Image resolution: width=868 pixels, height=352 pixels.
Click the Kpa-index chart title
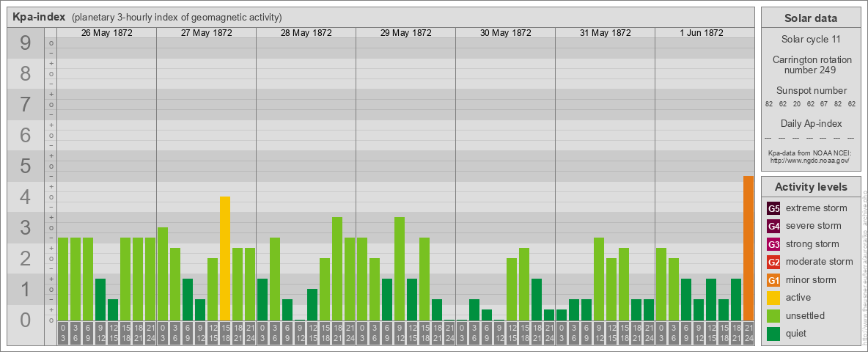40,17
